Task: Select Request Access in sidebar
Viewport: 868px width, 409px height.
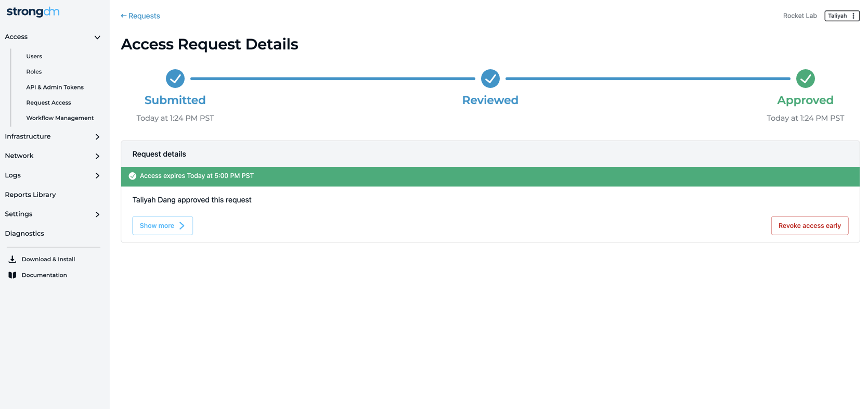Action: (x=48, y=103)
